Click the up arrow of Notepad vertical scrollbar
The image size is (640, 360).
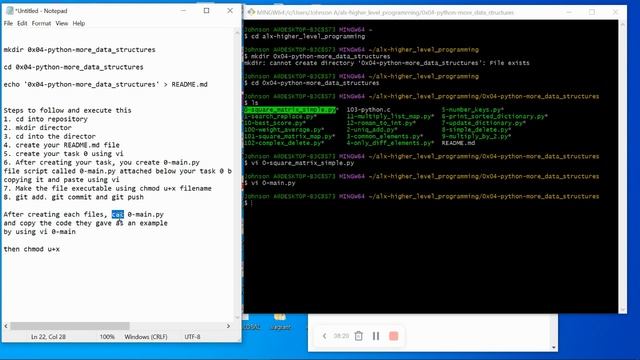237,32
